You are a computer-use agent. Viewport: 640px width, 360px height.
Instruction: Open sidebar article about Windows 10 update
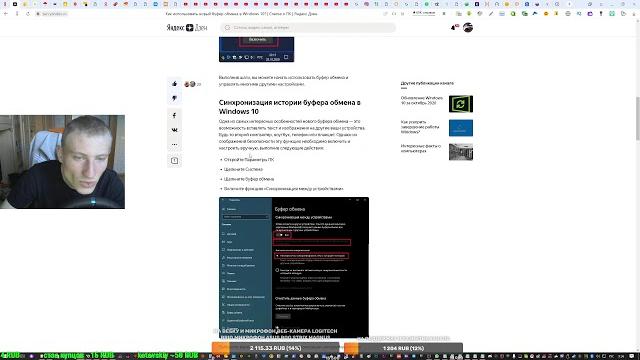point(422,100)
